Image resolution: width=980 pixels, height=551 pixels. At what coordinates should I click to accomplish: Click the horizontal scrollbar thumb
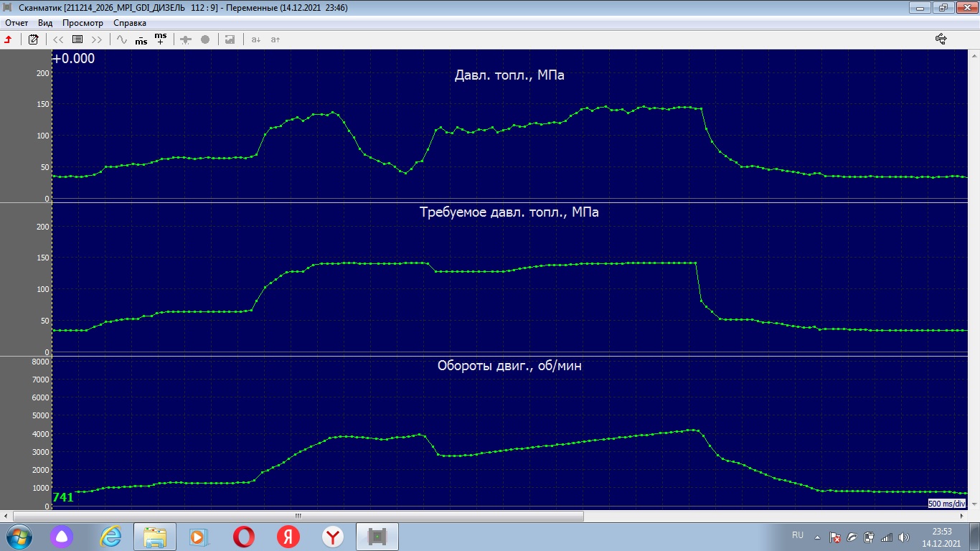(x=298, y=516)
